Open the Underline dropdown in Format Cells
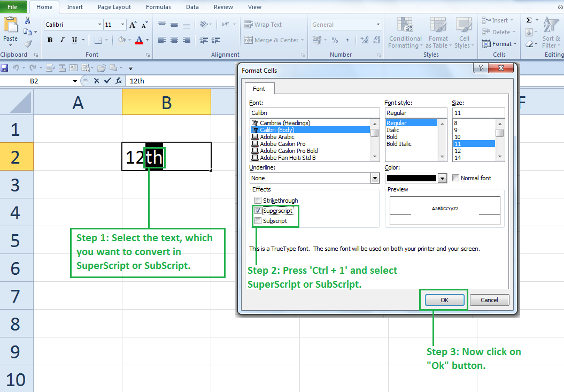The width and height of the screenshot is (564, 392). click(x=376, y=178)
